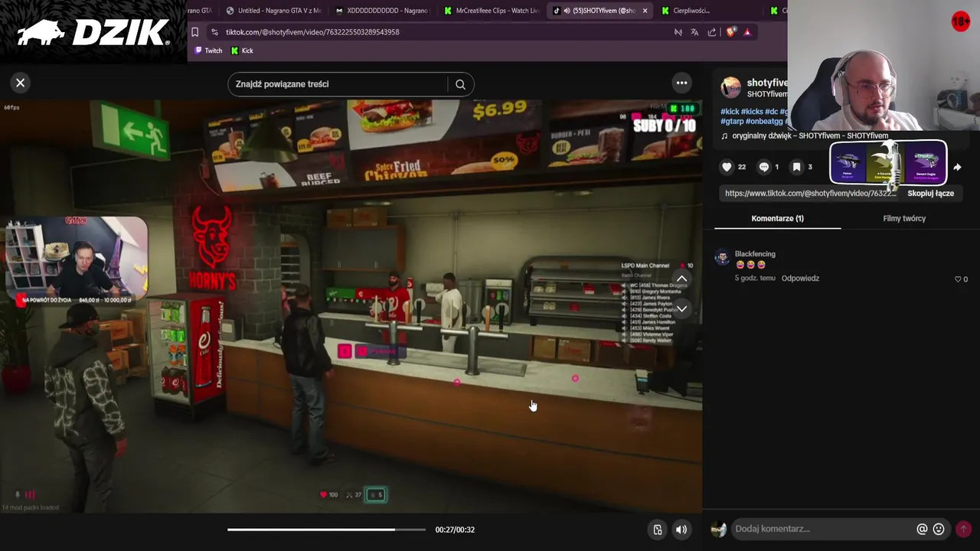Click the share page icon in the address bar

pos(712,32)
